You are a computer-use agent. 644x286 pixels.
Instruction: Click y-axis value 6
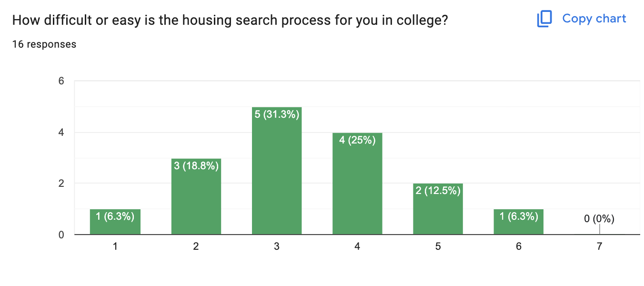pos(61,81)
